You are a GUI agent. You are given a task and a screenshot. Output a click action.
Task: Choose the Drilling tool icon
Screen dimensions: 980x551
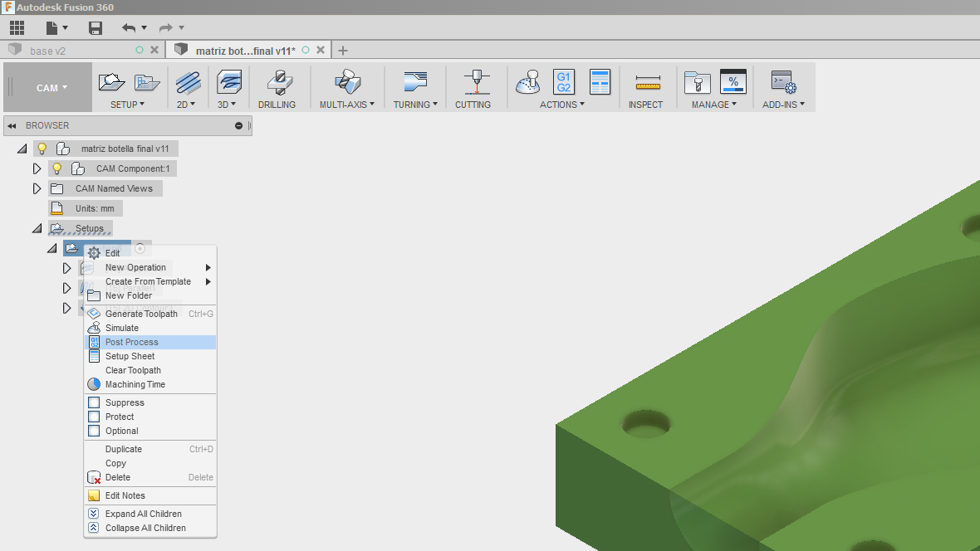[279, 82]
